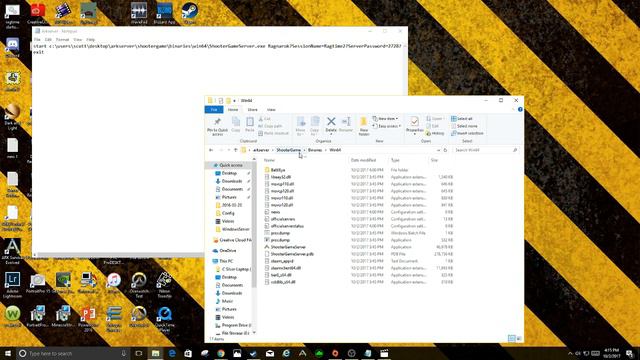Expand arrow after ShooterGame in path
Screen dimensions: 640x360
tap(304, 150)
